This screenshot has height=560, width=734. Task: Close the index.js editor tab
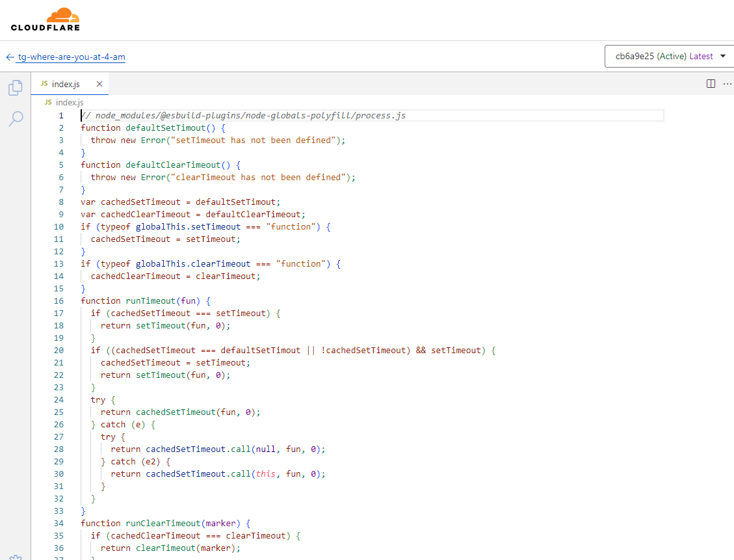[x=99, y=84]
